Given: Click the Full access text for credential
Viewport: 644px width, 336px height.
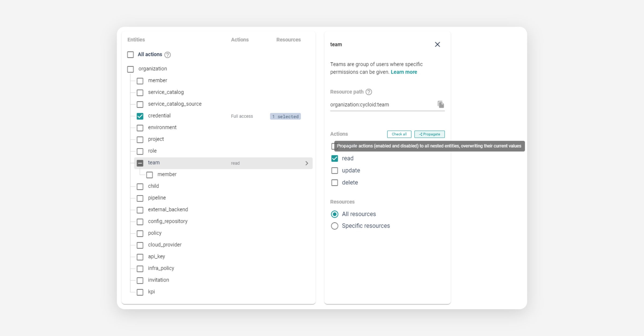Looking at the screenshot, I should [x=242, y=116].
